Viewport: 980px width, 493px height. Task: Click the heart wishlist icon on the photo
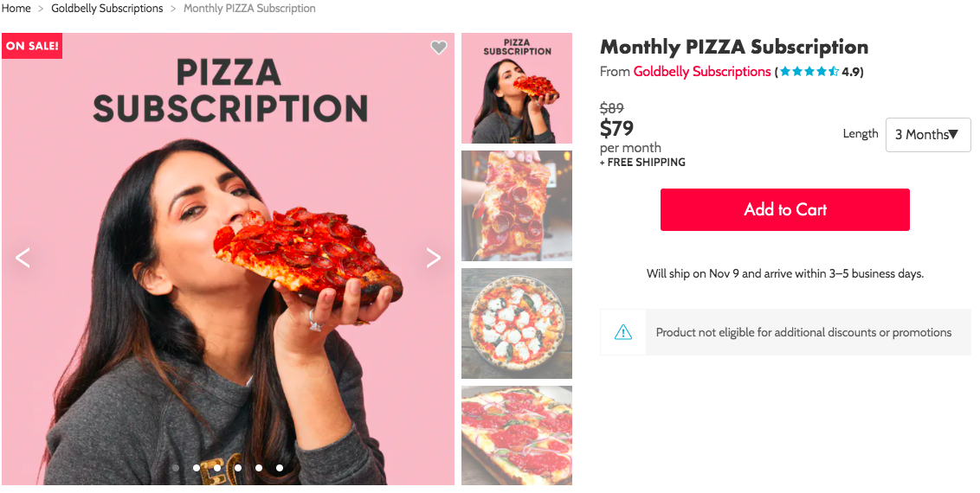[439, 48]
